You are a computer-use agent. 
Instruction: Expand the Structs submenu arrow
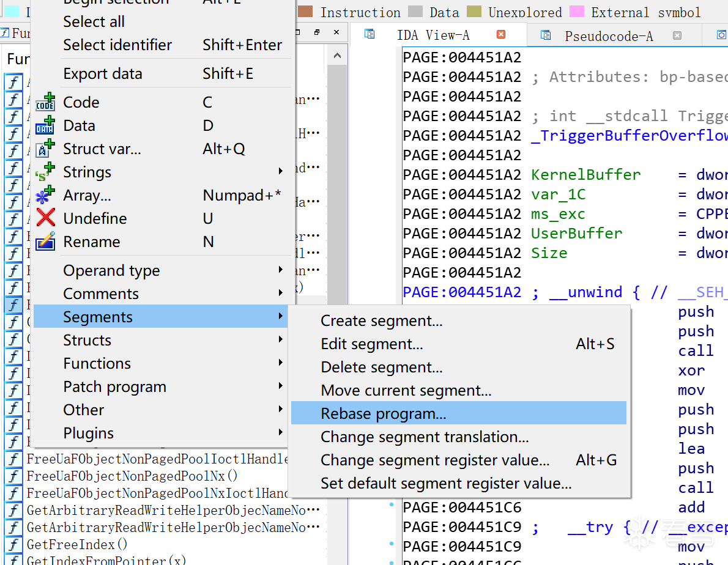(x=280, y=339)
